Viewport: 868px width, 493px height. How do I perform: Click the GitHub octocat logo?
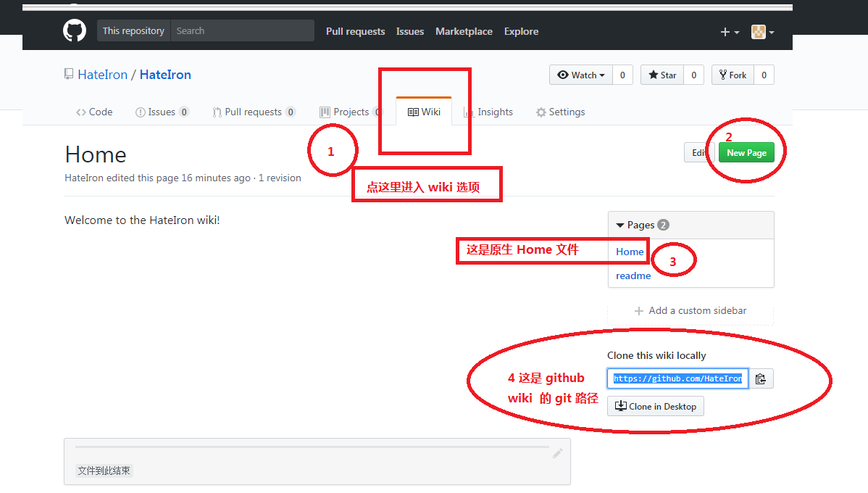(75, 30)
